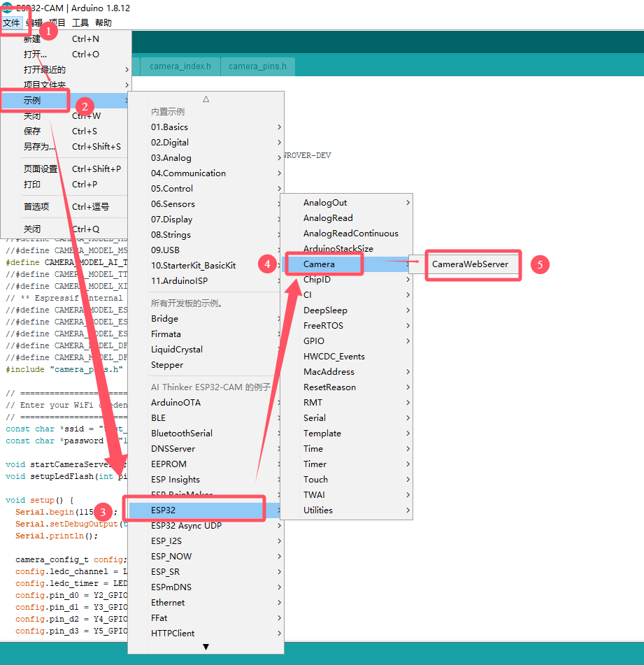
Task: Open FFat examples
Action: click(206, 618)
